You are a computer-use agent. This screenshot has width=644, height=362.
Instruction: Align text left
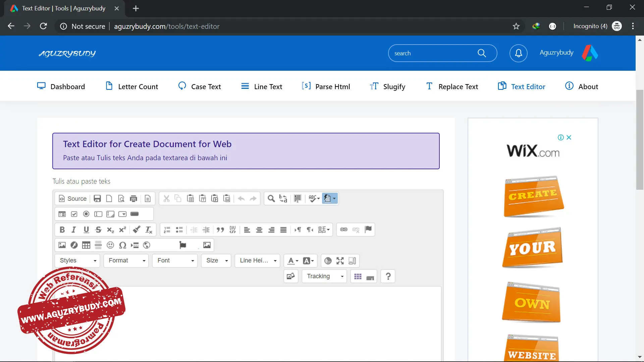(x=247, y=230)
